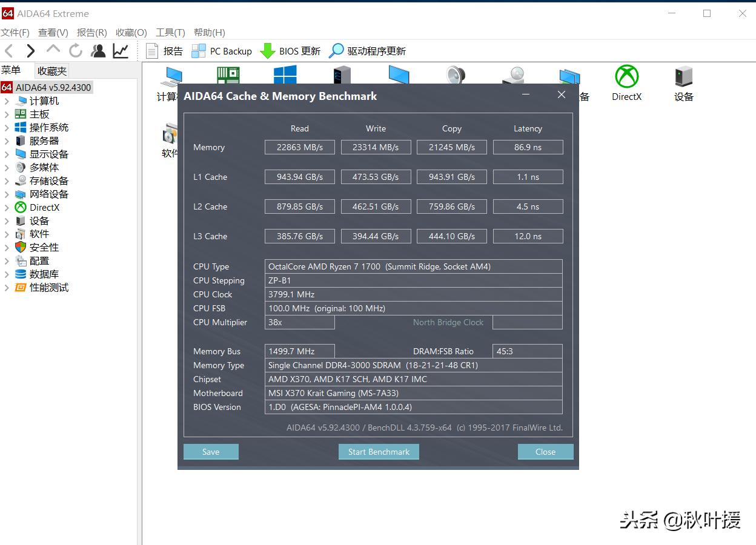Viewport: 756px width, 545px height.
Task: Click the forward navigation arrow
Action: (x=30, y=51)
